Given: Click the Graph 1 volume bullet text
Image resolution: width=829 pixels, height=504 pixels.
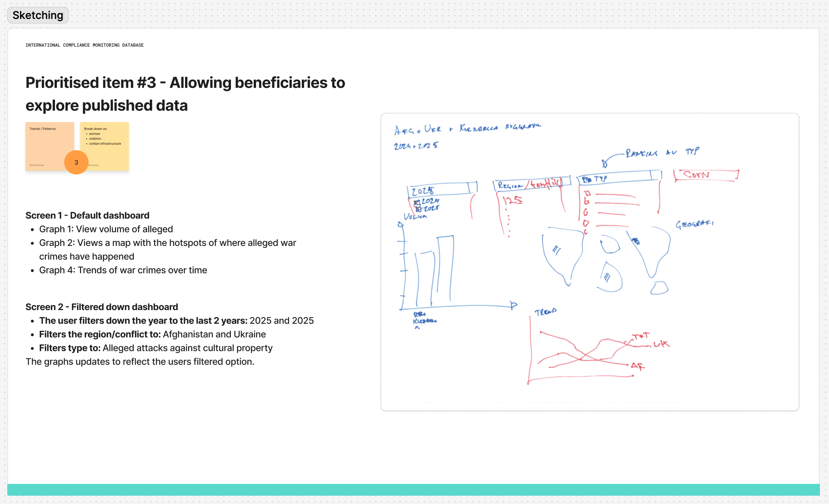Looking at the screenshot, I should coord(106,229).
